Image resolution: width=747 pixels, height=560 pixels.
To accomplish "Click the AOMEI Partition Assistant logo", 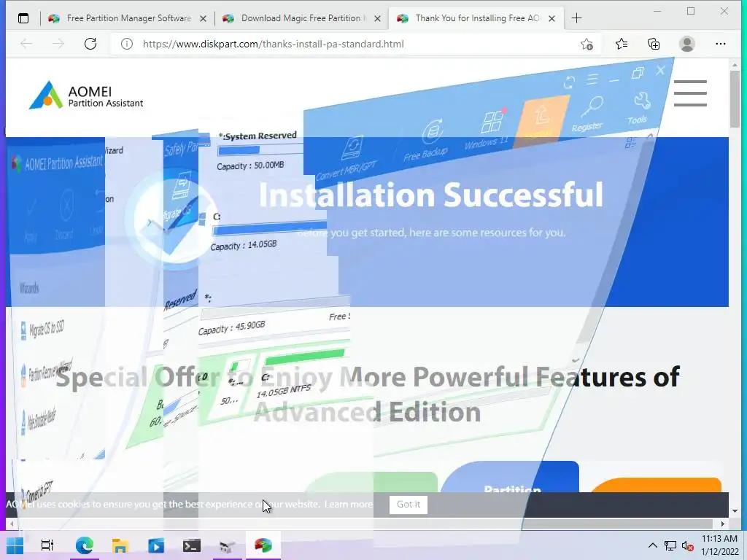I will click(86, 96).
